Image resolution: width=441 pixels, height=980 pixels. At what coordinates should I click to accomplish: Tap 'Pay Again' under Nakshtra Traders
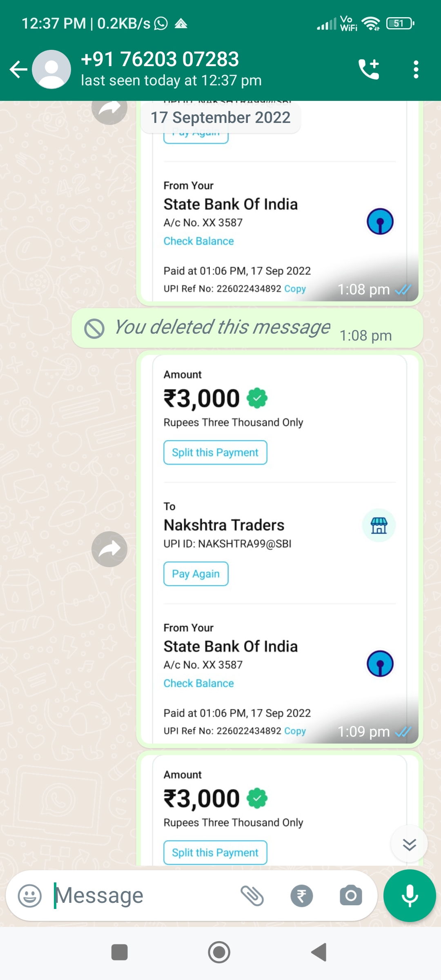point(196,574)
